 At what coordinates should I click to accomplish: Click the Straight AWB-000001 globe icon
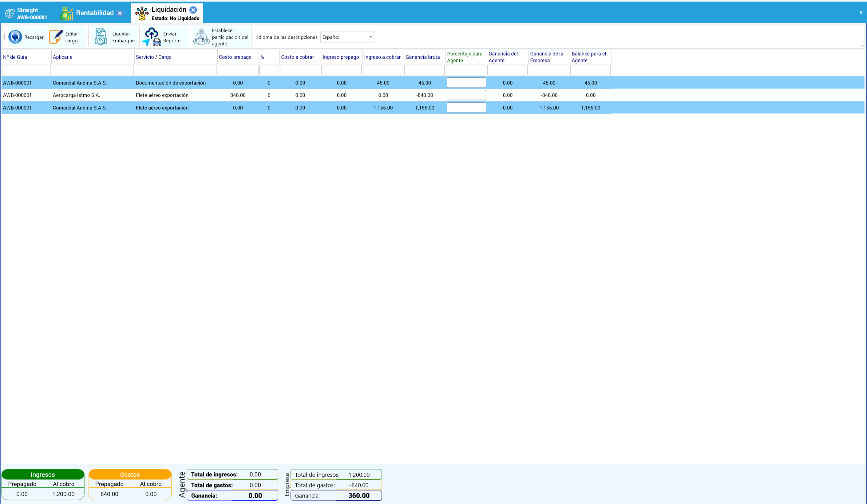coord(10,14)
